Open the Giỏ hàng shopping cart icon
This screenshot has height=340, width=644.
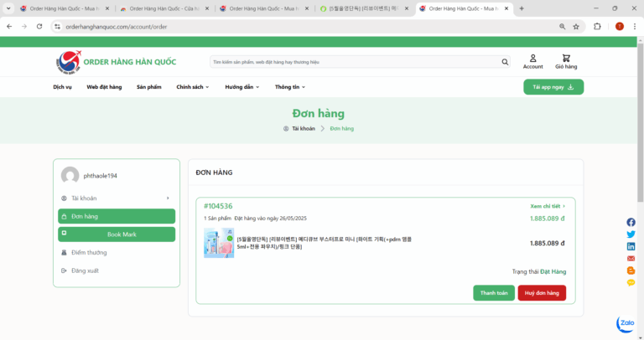(566, 59)
